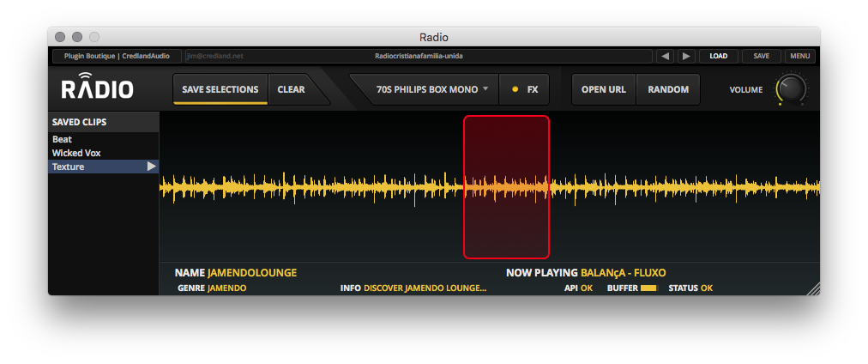
Task: Click the Radio logo
Action: click(98, 87)
